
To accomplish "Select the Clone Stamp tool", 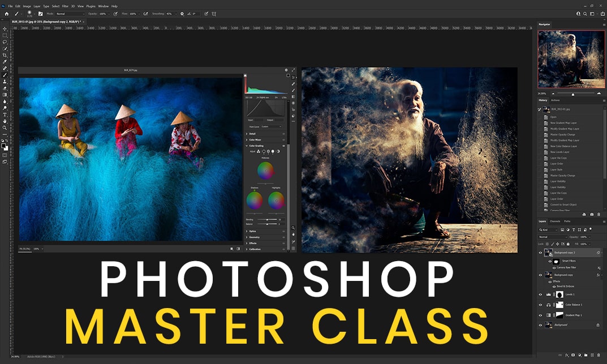I will point(5,81).
